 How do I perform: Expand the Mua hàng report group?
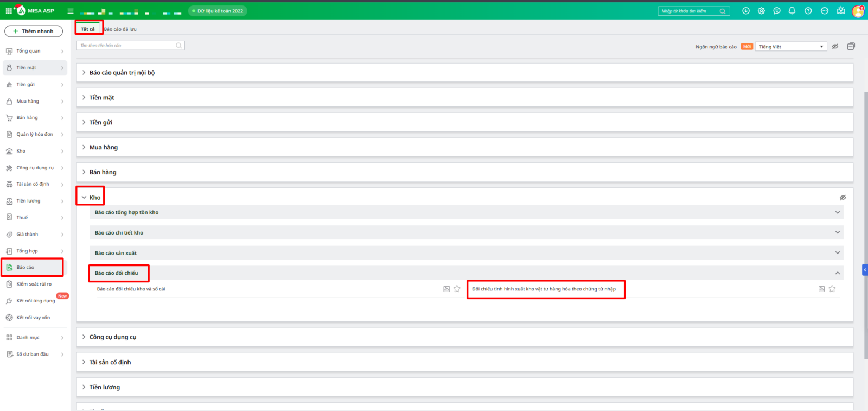coord(104,148)
